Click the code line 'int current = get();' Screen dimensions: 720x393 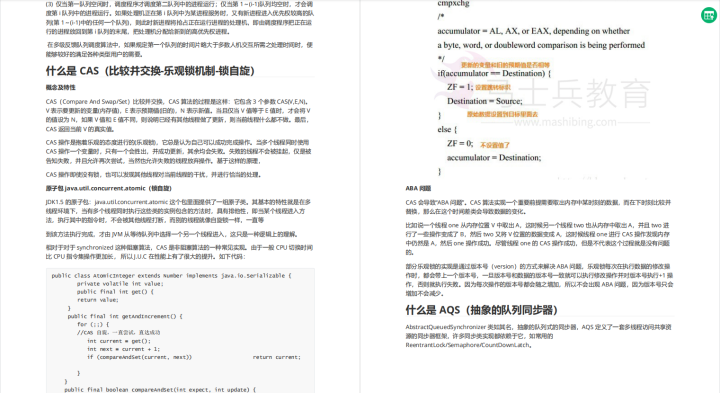pyautogui.click(x=119, y=341)
